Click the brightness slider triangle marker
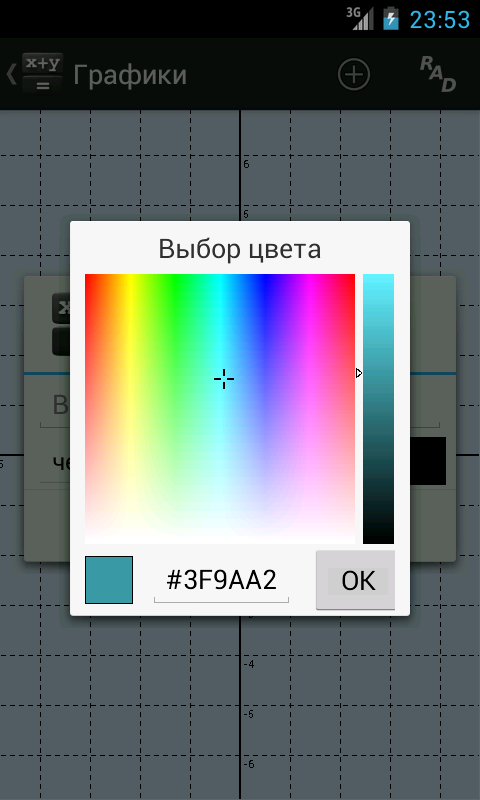 tap(359, 373)
